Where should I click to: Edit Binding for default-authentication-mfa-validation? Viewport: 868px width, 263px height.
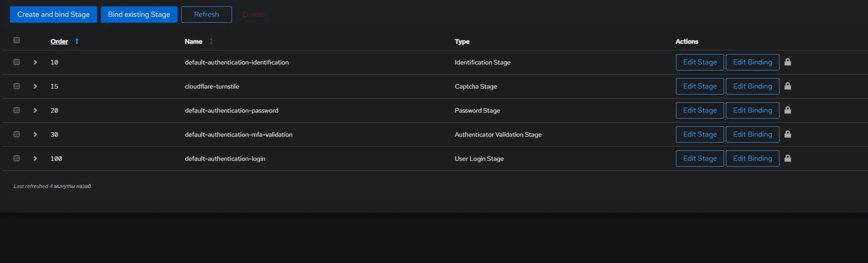(x=752, y=134)
